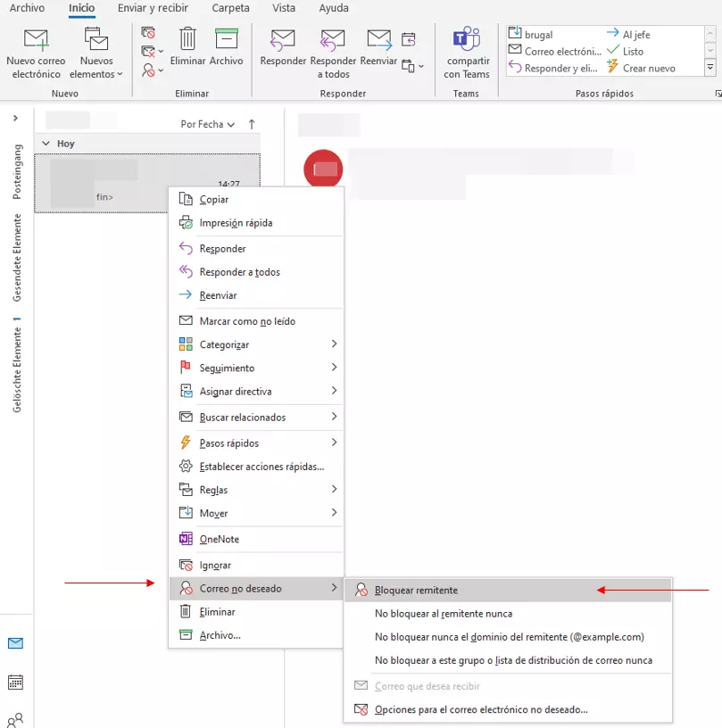The height and width of the screenshot is (728, 722).
Task: Choose Responder a todos in context menu
Action: click(x=256, y=272)
